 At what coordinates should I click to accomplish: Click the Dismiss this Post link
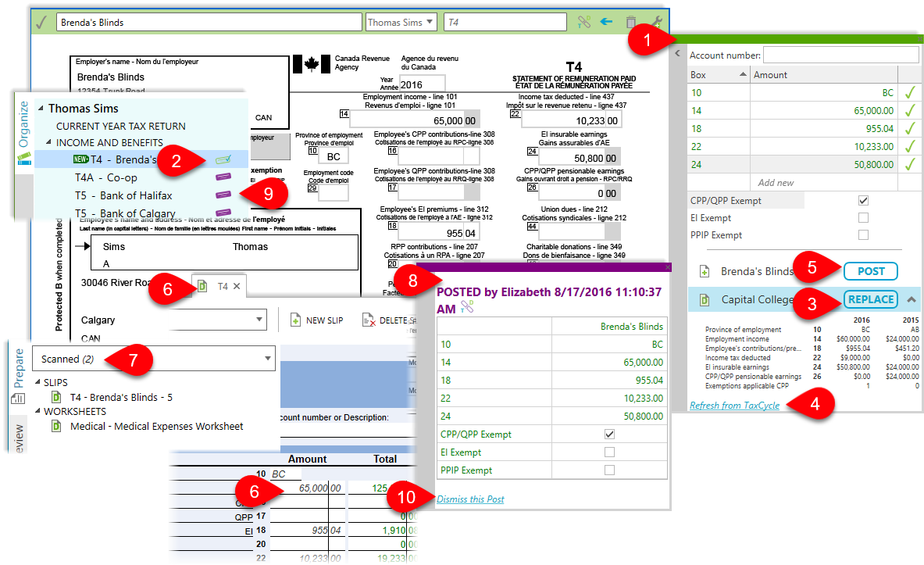(470, 499)
